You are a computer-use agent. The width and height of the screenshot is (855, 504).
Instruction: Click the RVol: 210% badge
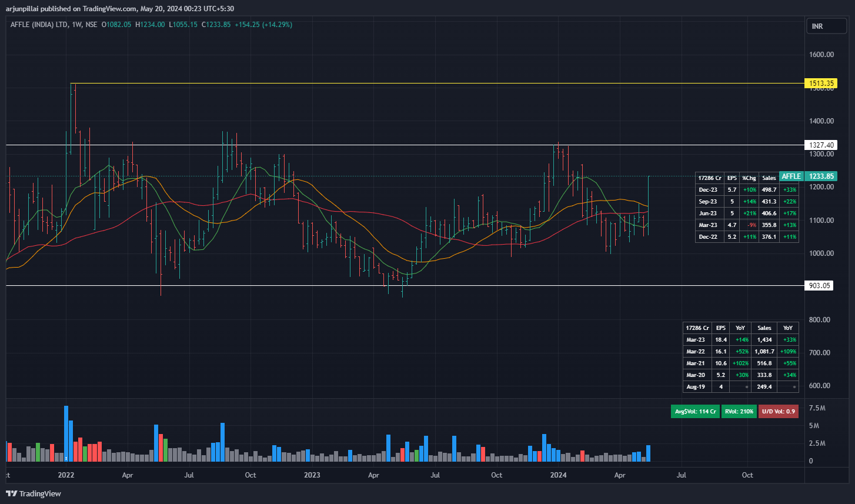point(739,412)
